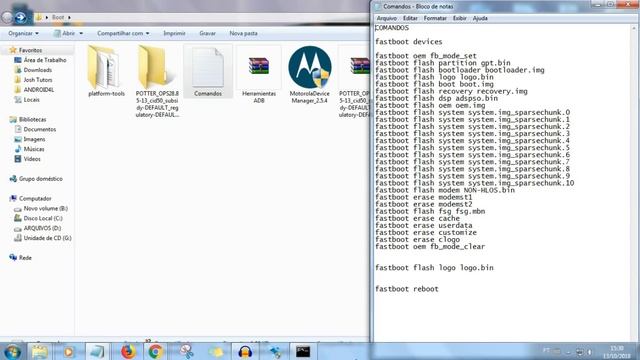640x360 pixels.
Task: Select Grupo doméstico in navigation pane
Action: 36,179
